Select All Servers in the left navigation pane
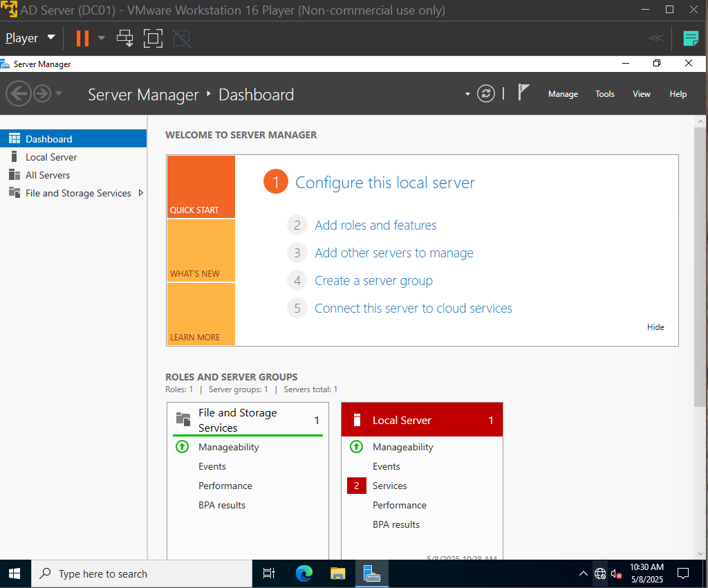The width and height of the screenshot is (708, 588). [x=73, y=175]
